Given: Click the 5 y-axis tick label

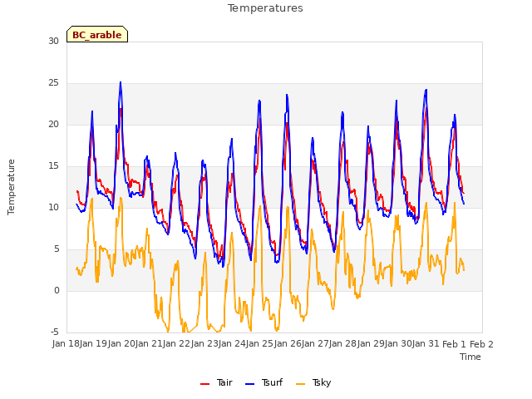Looking at the screenshot, I should point(57,249).
